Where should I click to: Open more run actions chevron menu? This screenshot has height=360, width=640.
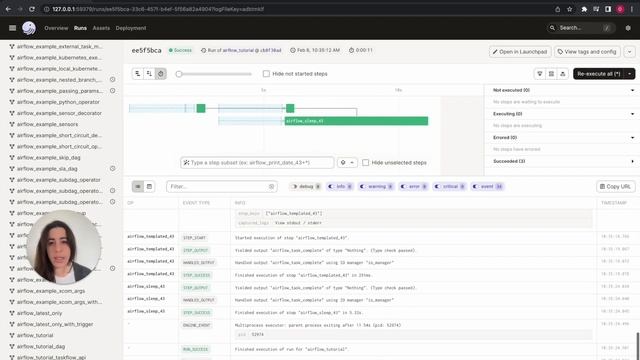pos(629,52)
